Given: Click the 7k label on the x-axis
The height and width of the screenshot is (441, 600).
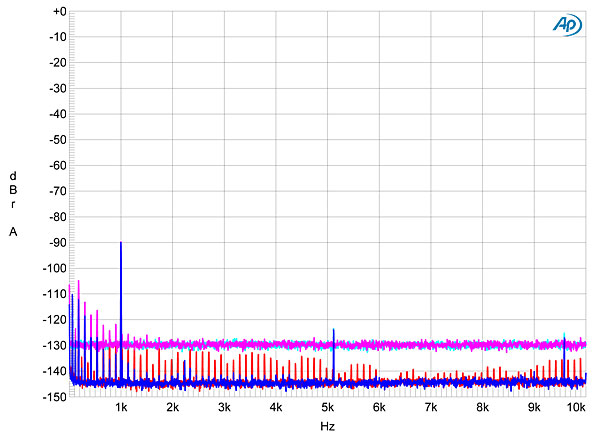Looking at the screenshot, I should pyautogui.click(x=431, y=408).
